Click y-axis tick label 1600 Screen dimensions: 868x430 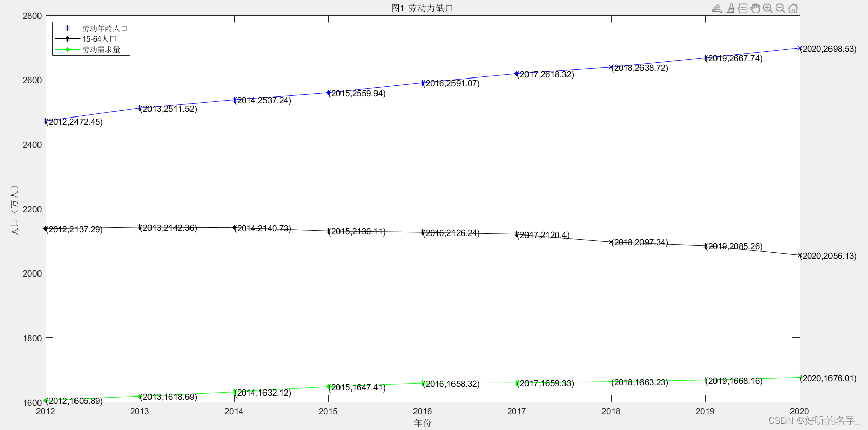tap(32, 403)
